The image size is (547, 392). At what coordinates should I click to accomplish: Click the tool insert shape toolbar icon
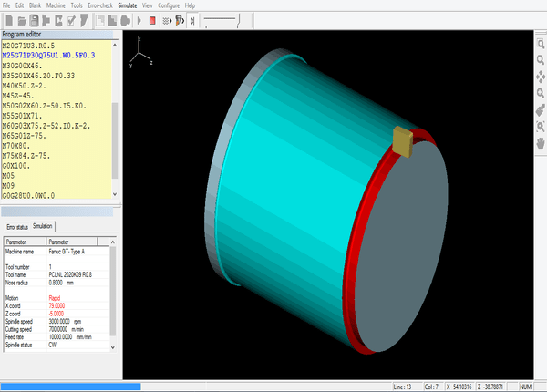pos(84,21)
